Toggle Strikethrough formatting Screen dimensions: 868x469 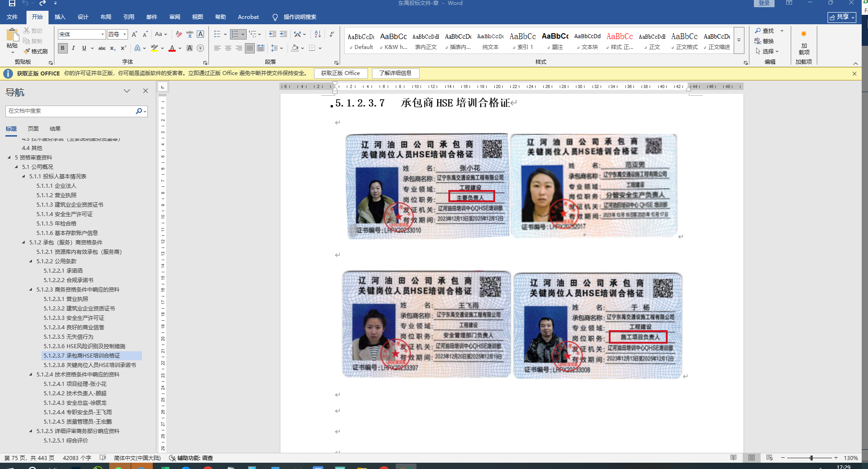(x=102, y=48)
